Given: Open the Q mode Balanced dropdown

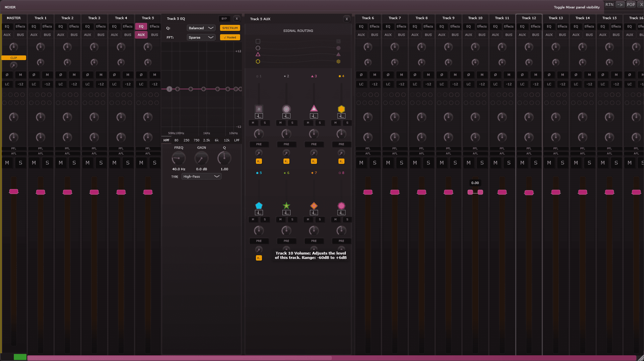Looking at the screenshot, I should point(201,28).
